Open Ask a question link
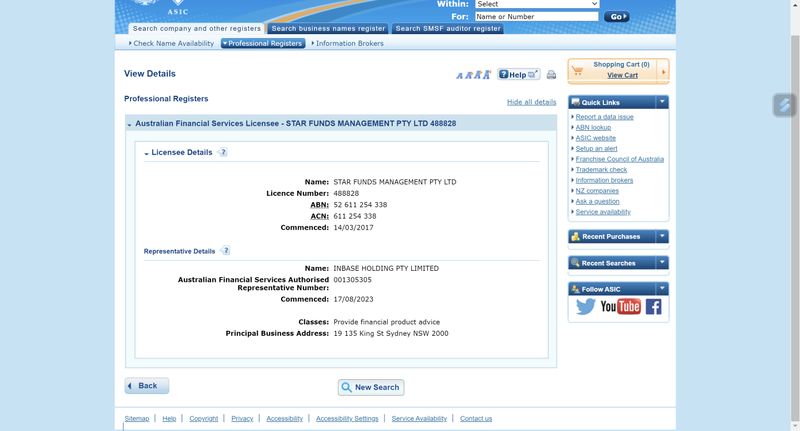The height and width of the screenshot is (431, 800). (597, 201)
